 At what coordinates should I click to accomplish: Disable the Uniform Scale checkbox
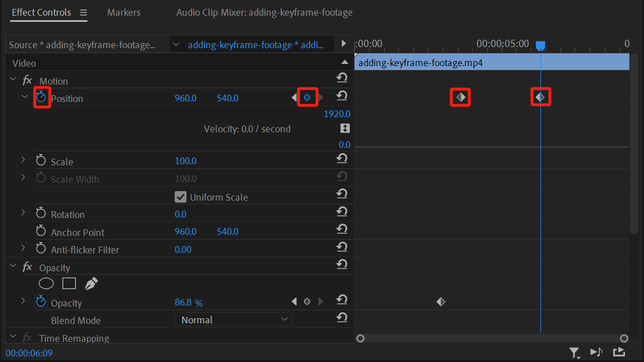click(180, 197)
